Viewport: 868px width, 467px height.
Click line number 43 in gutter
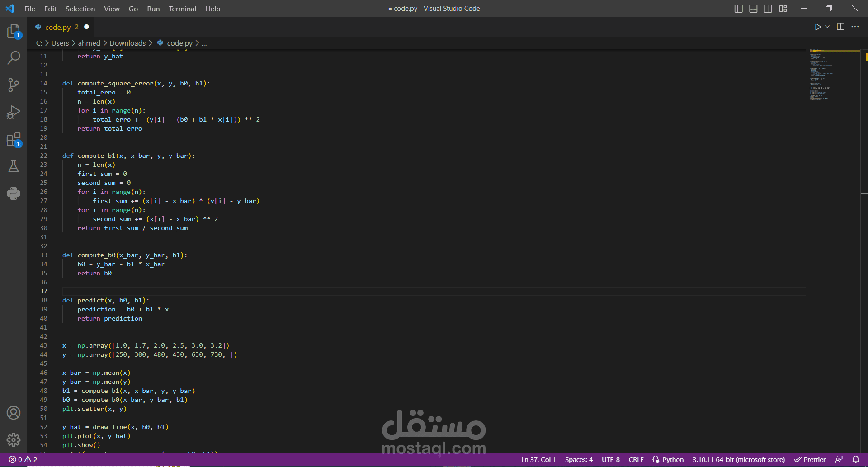coord(43,345)
